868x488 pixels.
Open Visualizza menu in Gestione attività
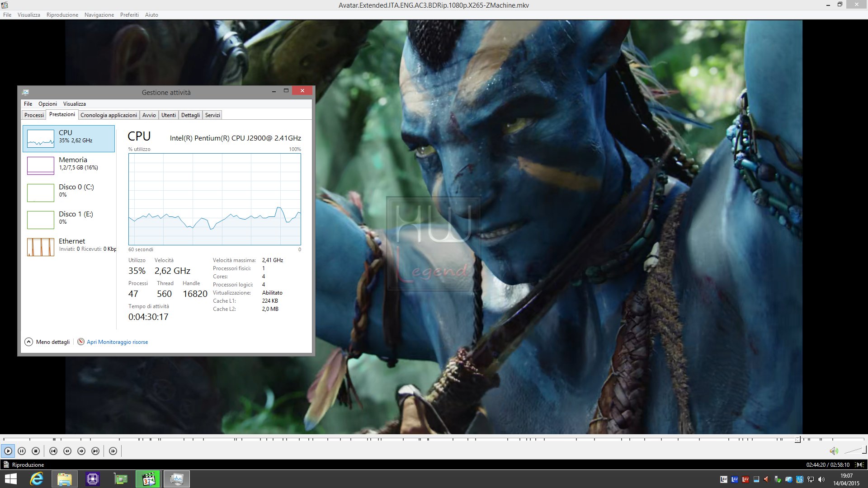pyautogui.click(x=74, y=104)
